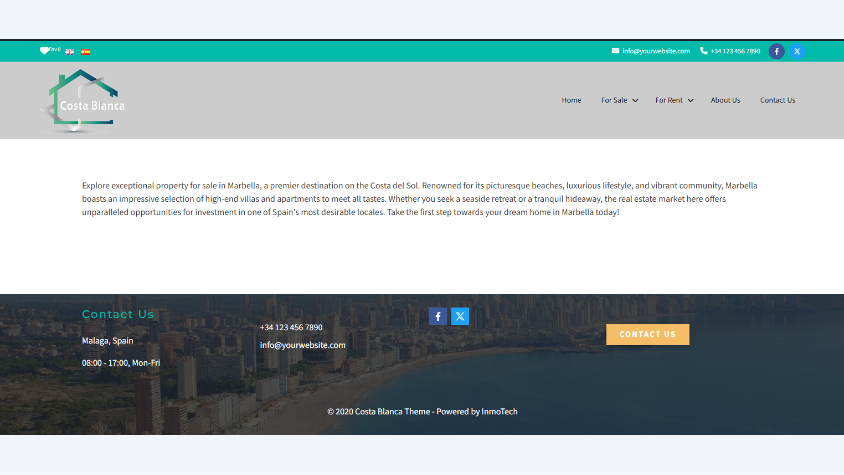Viewport: 844px width, 475px height.
Task: Go to the Home menu item
Action: coord(571,100)
